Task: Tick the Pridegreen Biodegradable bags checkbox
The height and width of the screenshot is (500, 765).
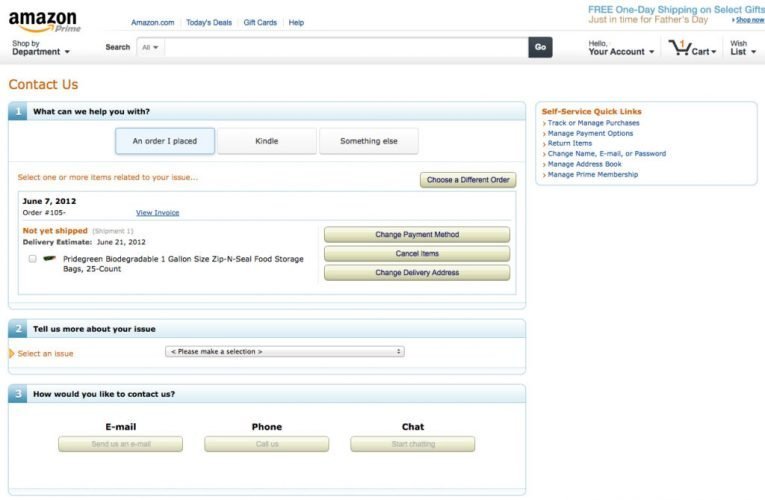Action: (32, 259)
